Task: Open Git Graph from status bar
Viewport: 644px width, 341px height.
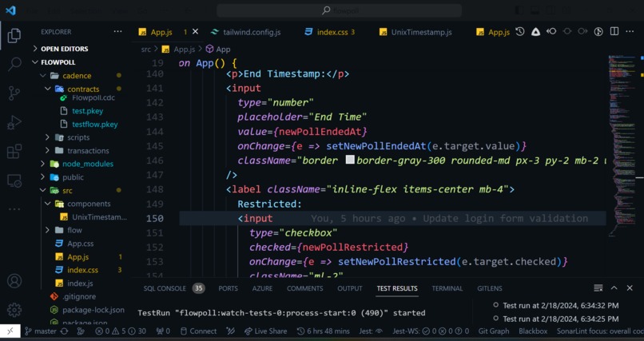Action: [494, 331]
